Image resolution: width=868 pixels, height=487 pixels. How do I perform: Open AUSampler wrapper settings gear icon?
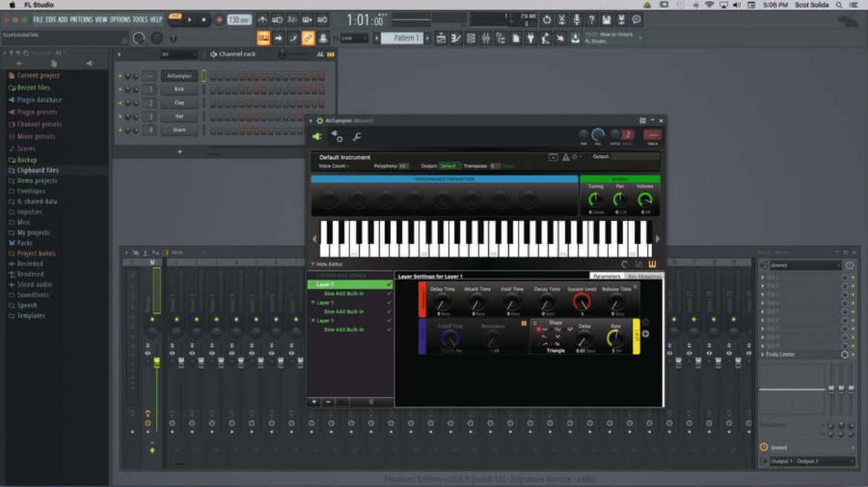pyautogui.click(x=337, y=136)
